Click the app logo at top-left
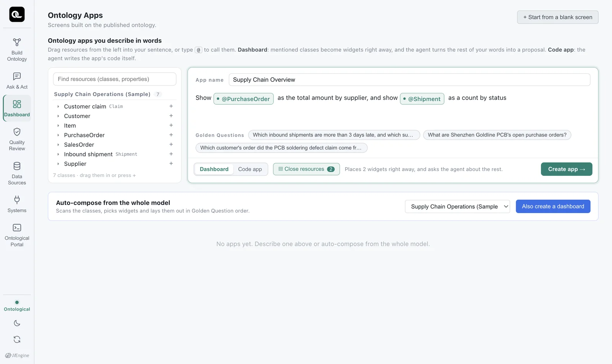 click(17, 15)
